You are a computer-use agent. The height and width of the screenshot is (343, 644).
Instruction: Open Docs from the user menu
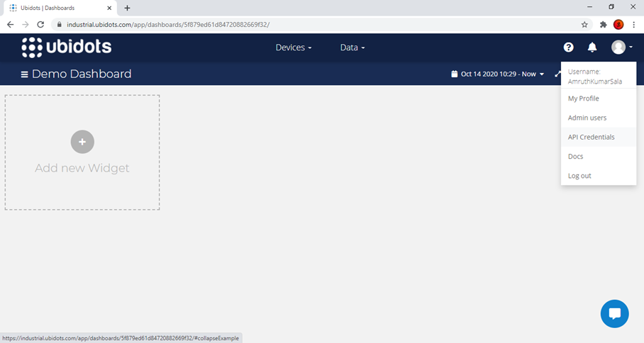pos(599,157)
